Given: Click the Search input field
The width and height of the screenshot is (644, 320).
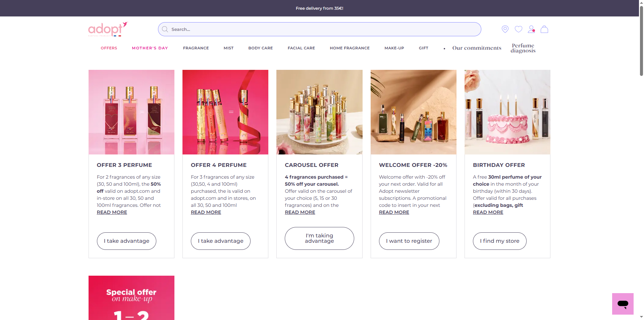Looking at the screenshot, I should (319, 29).
